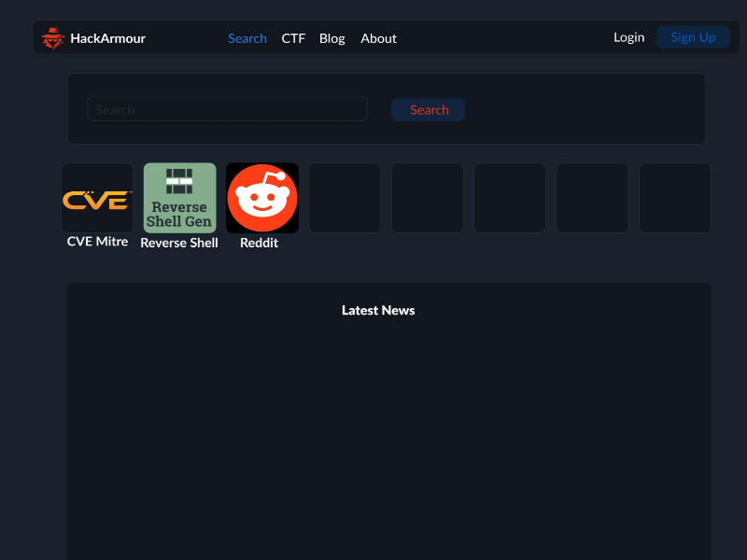This screenshot has width=747, height=560.
Task: Open the Reverse Shell Gen tile icon
Action: [x=179, y=199]
